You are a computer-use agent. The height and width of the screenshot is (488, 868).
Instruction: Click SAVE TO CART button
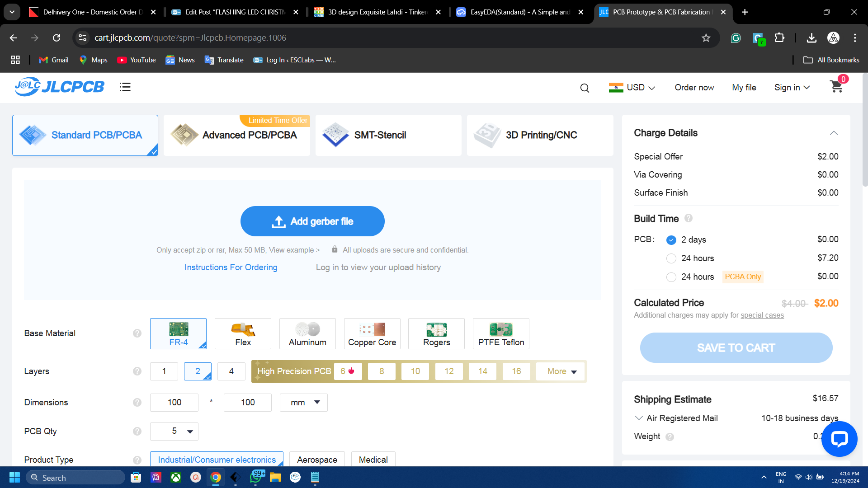(736, 348)
